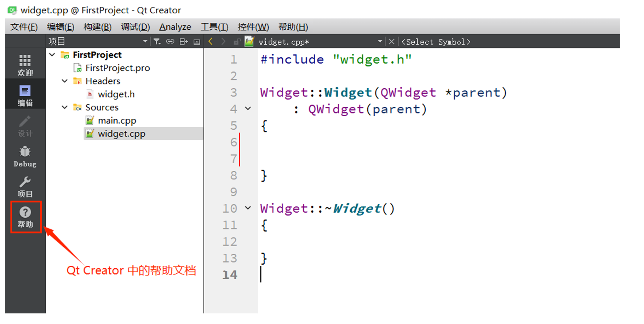This screenshot has width=644, height=324.
Task: Open the 调试(D) menu
Action: point(135,27)
